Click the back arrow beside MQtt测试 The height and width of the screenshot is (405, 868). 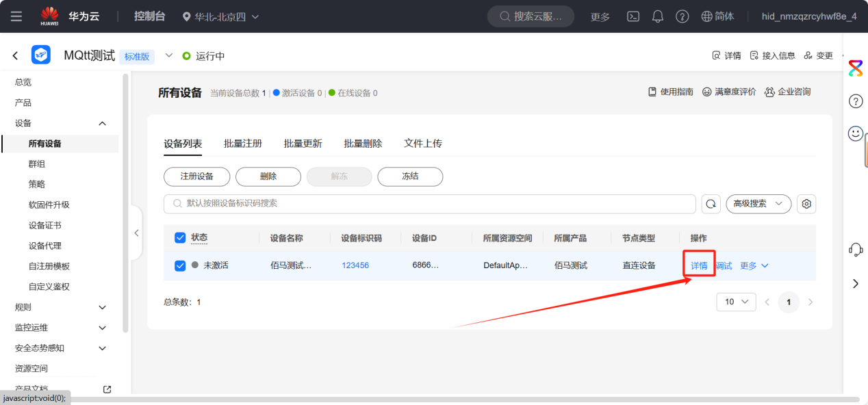[15, 55]
